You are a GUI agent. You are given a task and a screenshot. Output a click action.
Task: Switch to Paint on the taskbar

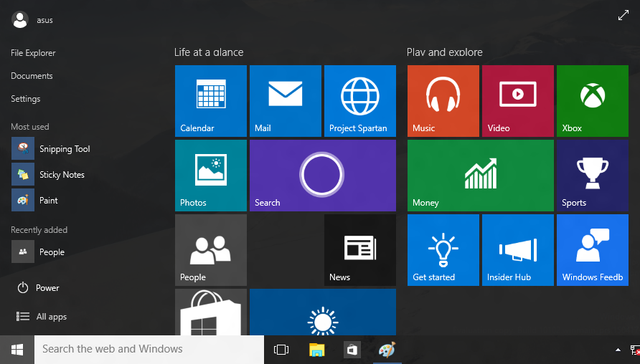click(x=387, y=350)
